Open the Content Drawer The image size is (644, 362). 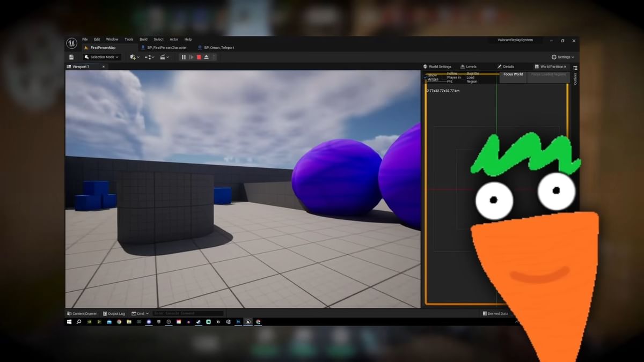[81, 313]
